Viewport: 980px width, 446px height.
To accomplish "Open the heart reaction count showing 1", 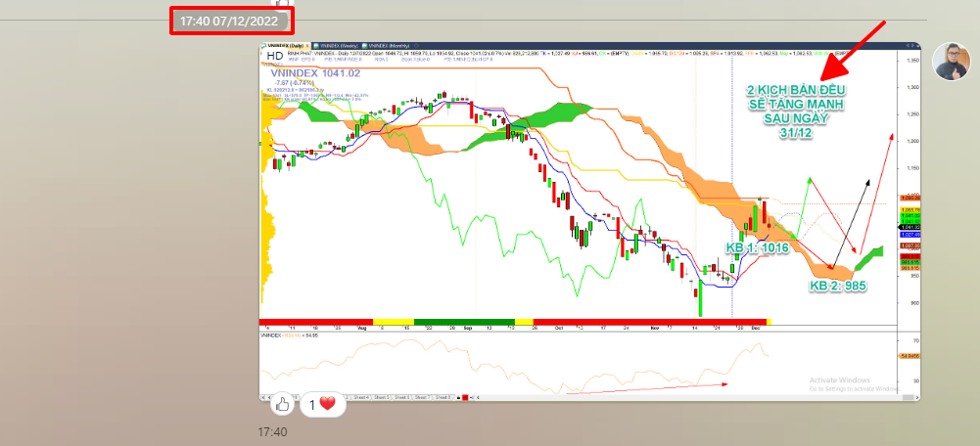I will pyautogui.click(x=322, y=405).
